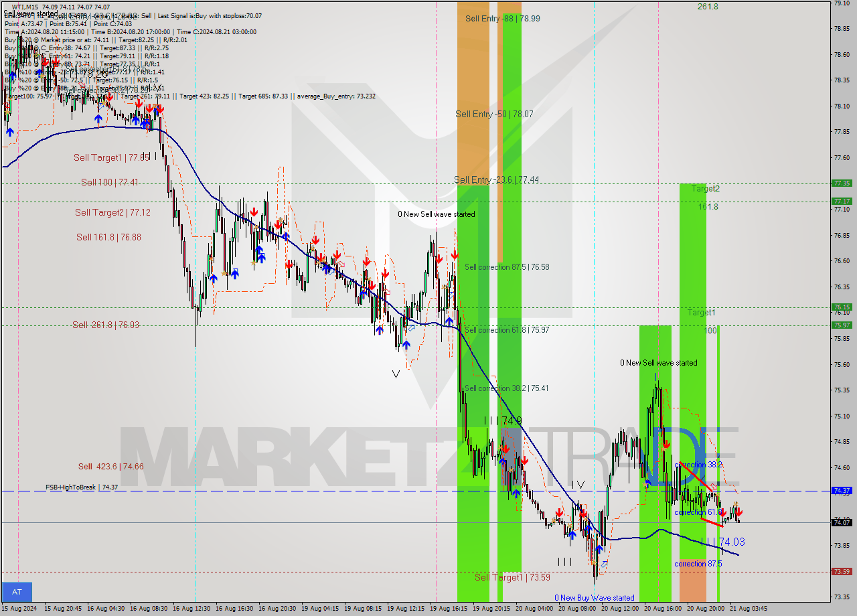Click the green 75.97 price tag

(x=842, y=325)
